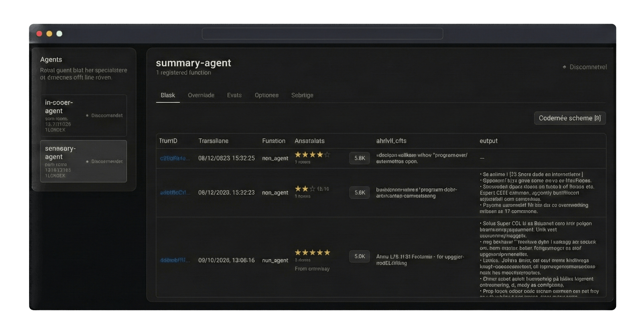The width and height of the screenshot is (644, 329).
Task: Click the 5.0K token badge on the bottom row
Action: coord(359,256)
